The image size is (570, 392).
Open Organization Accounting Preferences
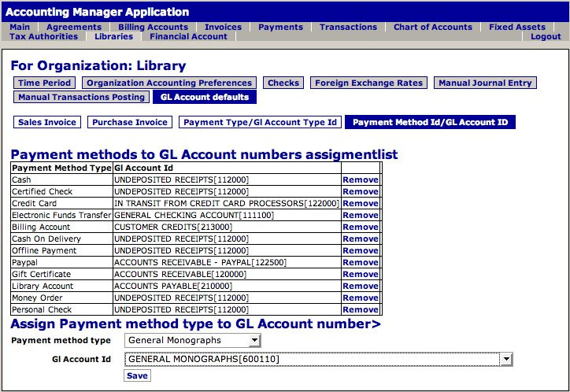click(169, 83)
